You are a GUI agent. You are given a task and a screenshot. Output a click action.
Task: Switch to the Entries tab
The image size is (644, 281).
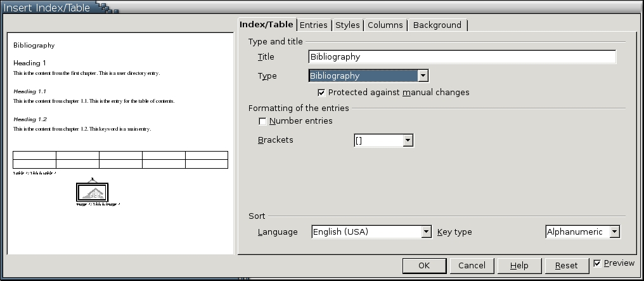point(313,25)
